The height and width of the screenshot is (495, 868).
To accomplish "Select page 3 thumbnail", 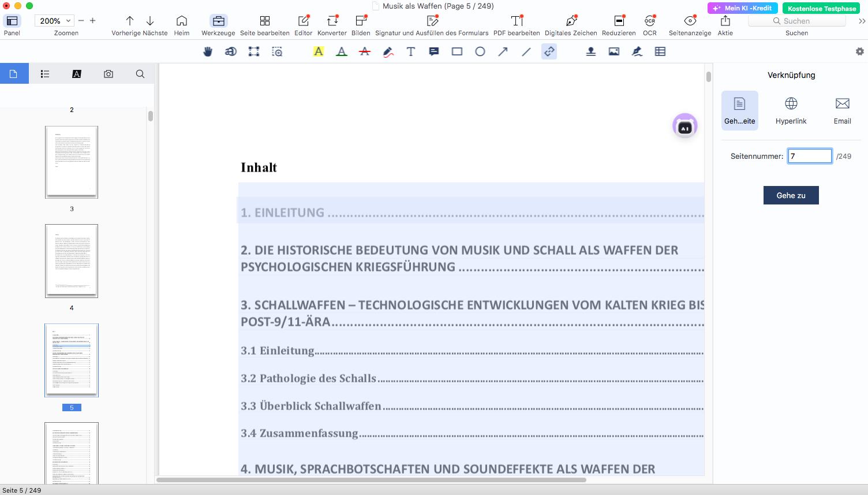I will (72, 162).
